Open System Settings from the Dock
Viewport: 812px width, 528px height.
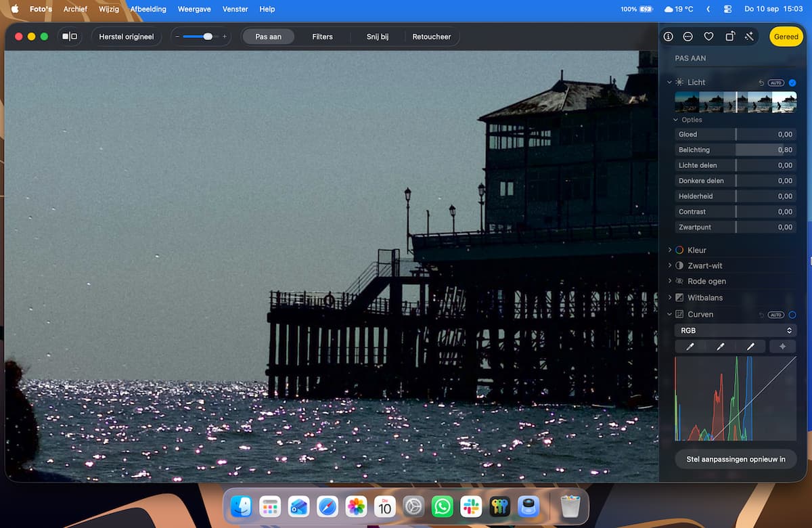tap(413, 506)
